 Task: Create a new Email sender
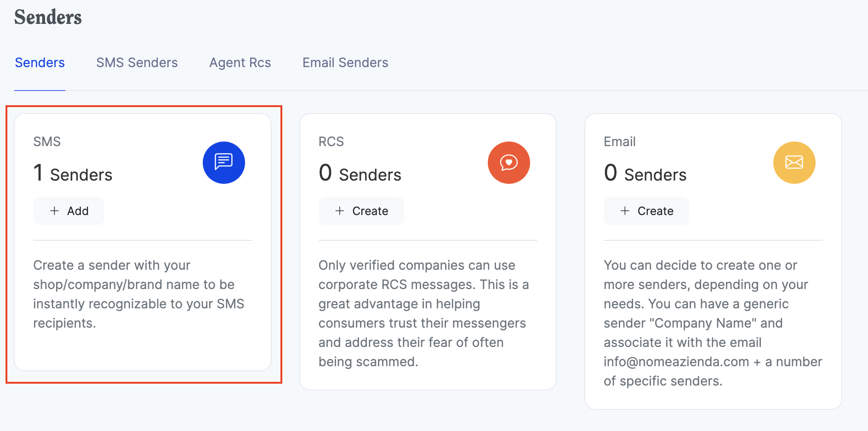[x=646, y=211]
